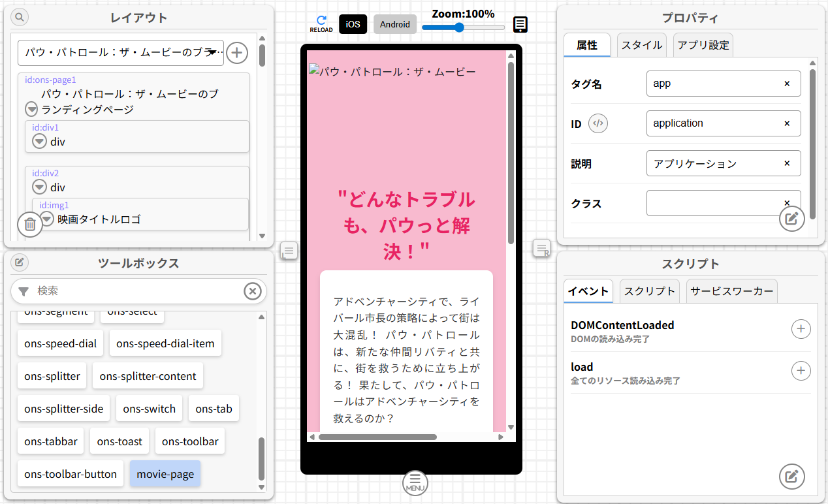The width and height of the screenshot is (828, 504).
Task: Click the edit icon on ツールボックス header
Action: tap(19, 262)
